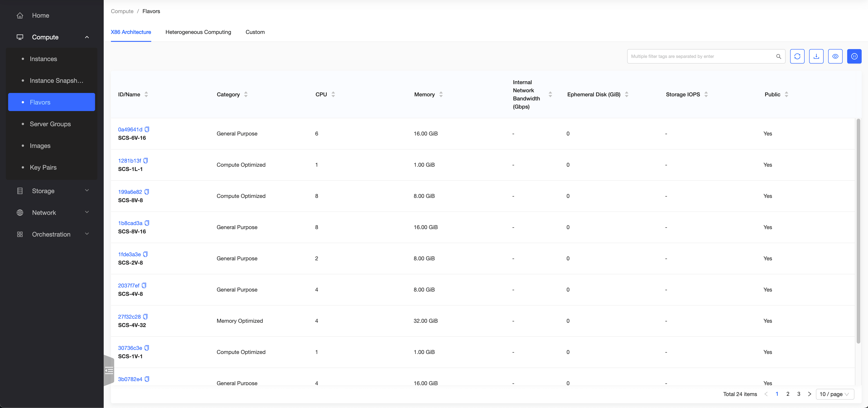868x408 pixels.
Task: Open flavor link 1b8cad3a
Action: click(130, 223)
